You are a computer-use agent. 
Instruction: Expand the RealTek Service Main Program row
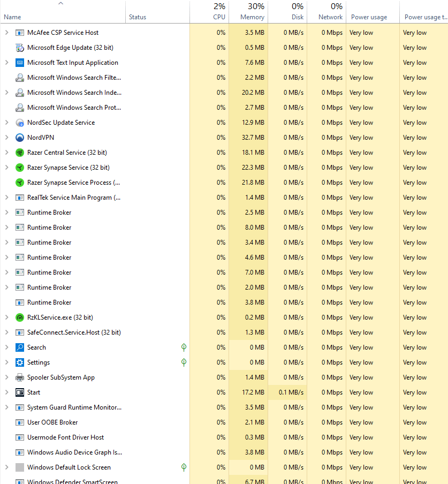7,198
